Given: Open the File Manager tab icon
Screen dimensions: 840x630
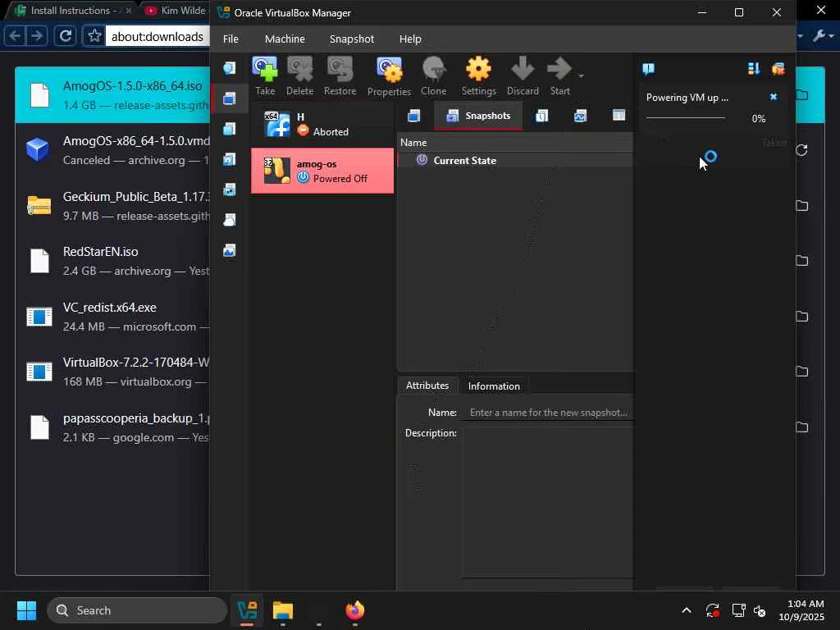Looking at the screenshot, I should coord(619,116).
